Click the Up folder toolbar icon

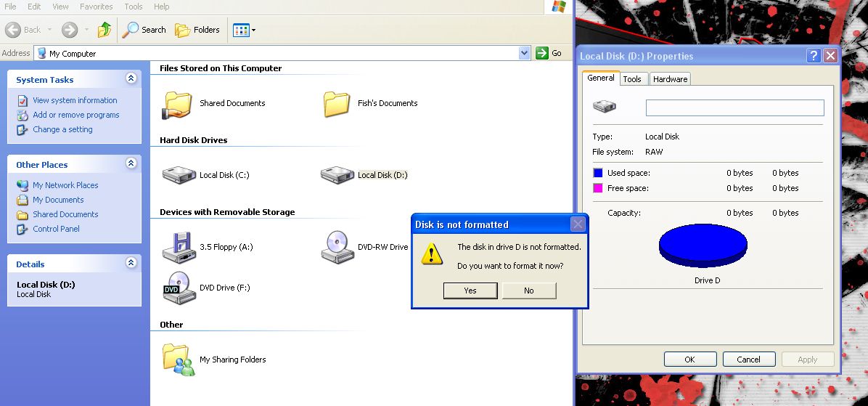click(105, 30)
